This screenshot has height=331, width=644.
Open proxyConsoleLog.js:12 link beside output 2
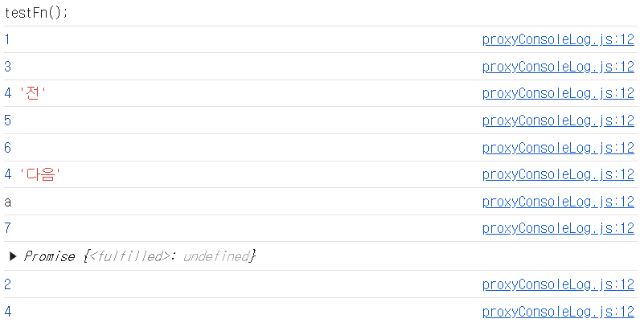(x=558, y=284)
